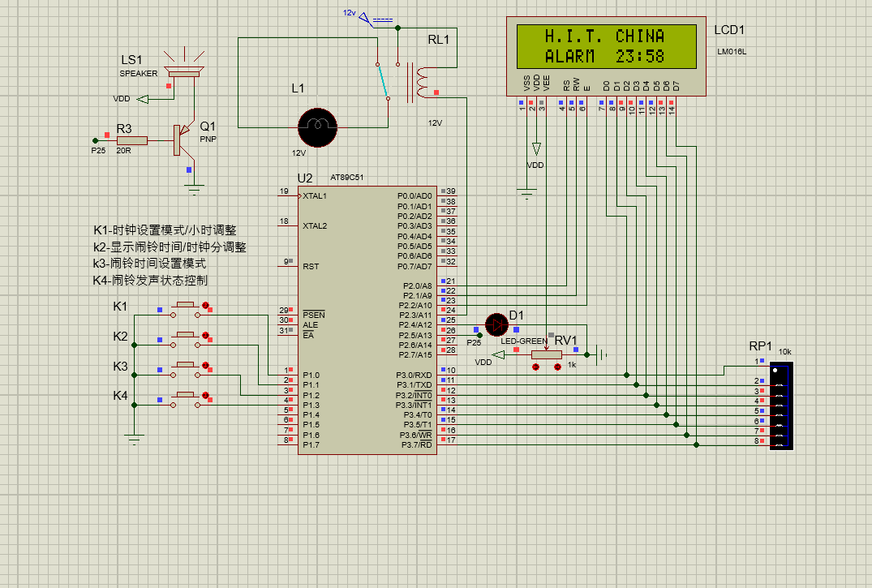Click the 'P3.0/RXD' pin label
This screenshot has width=872, height=588.
pos(414,375)
